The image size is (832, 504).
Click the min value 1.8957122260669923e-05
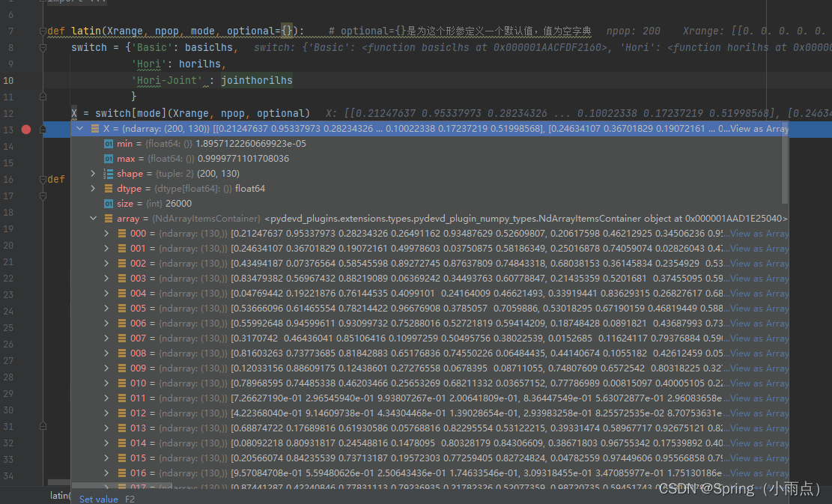coord(250,144)
